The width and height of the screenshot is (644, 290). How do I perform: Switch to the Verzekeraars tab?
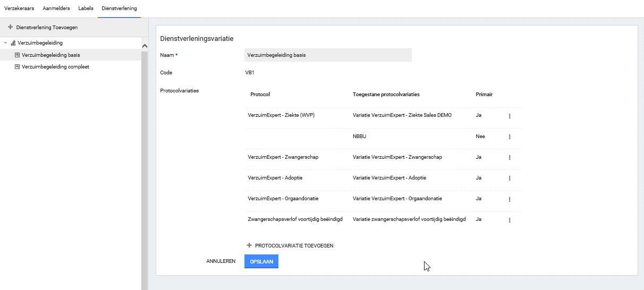tap(19, 8)
